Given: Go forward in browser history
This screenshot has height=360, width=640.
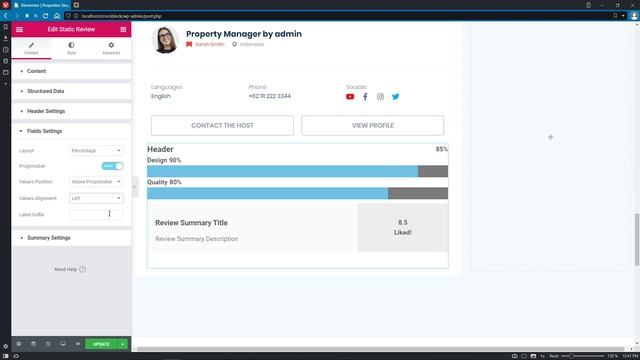Looking at the screenshot, I should [16, 16].
